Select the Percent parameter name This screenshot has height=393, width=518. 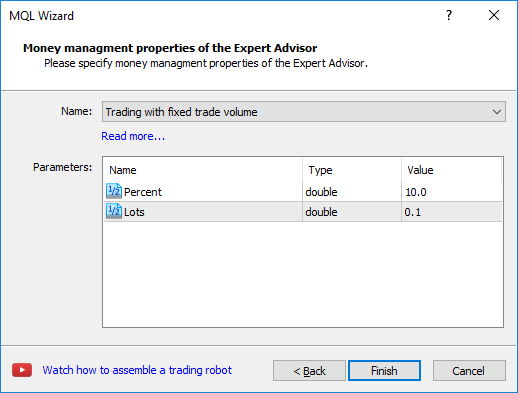[143, 192]
